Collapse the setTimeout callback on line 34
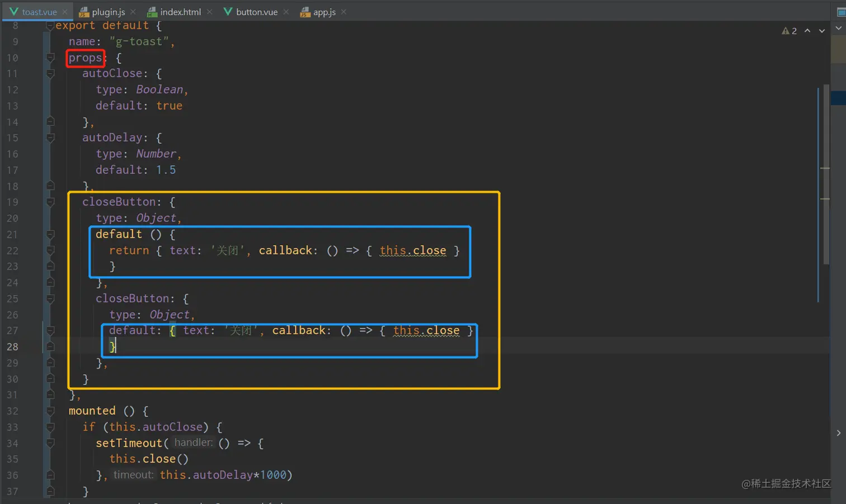846x504 pixels. coord(50,443)
